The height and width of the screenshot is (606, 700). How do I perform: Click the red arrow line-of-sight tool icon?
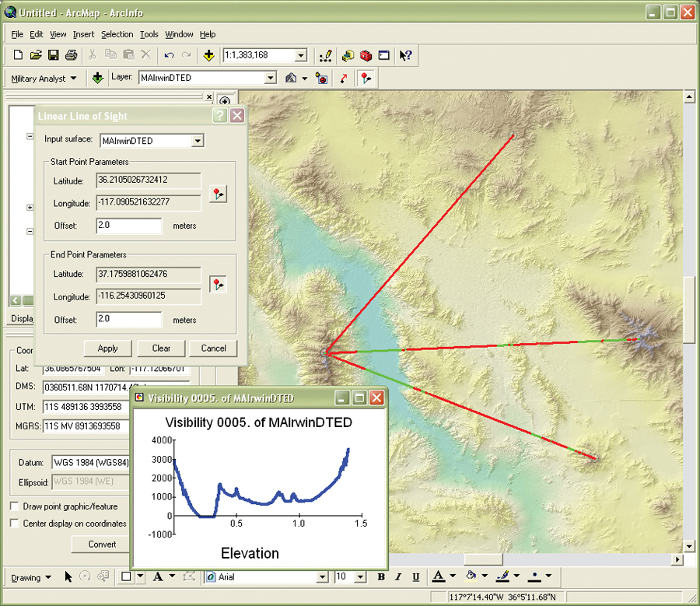click(344, 79)
